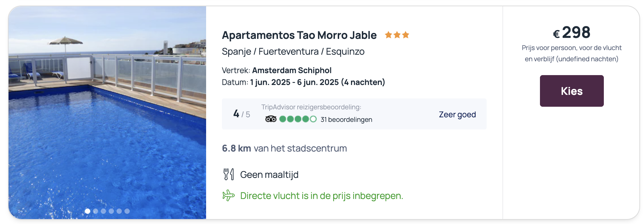Click the €298 price amount
This screenshot has width=644, height=224.
pos(572,32)
